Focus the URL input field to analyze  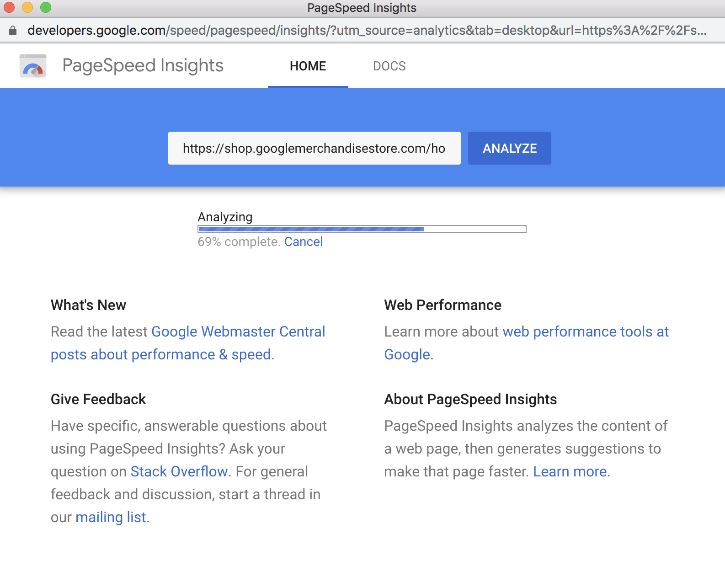click(x=315, y=148)
